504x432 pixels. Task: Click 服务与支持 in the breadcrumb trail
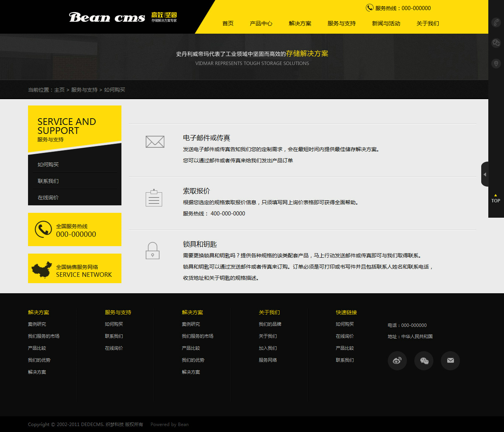[x=84, y=90]
